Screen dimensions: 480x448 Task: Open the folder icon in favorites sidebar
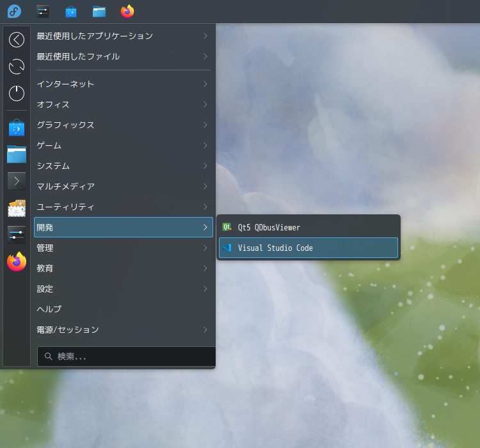17,154
